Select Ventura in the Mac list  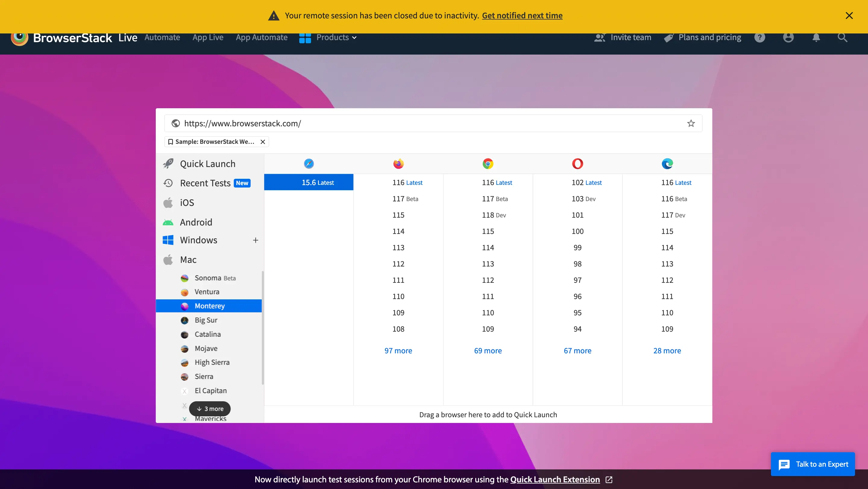click(x=207, y=292)
